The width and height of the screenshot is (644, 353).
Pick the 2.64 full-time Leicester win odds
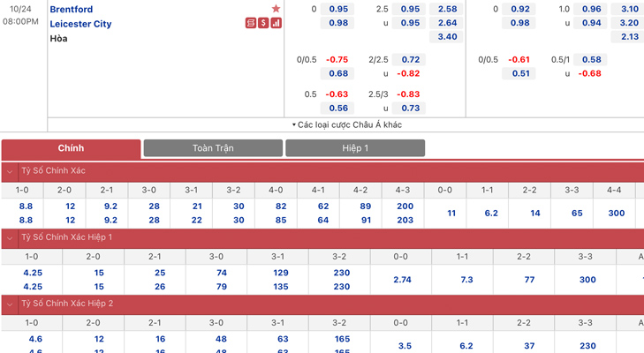(447, 23)
